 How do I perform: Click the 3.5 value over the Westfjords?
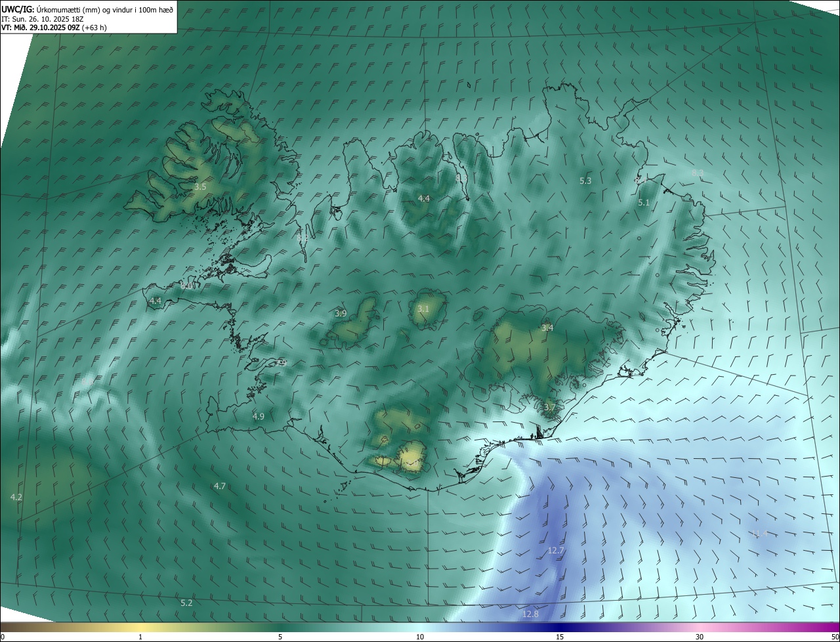tap(200, 187)
